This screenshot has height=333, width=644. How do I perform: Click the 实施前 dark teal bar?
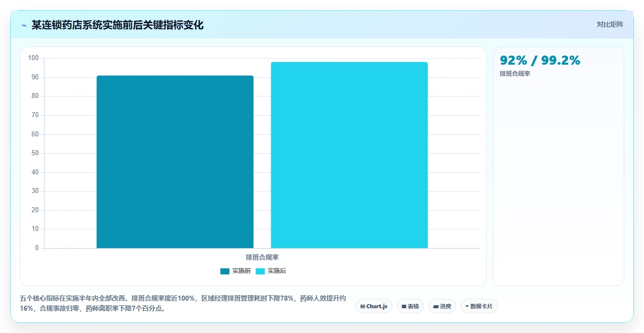click(x=175, y=162)
